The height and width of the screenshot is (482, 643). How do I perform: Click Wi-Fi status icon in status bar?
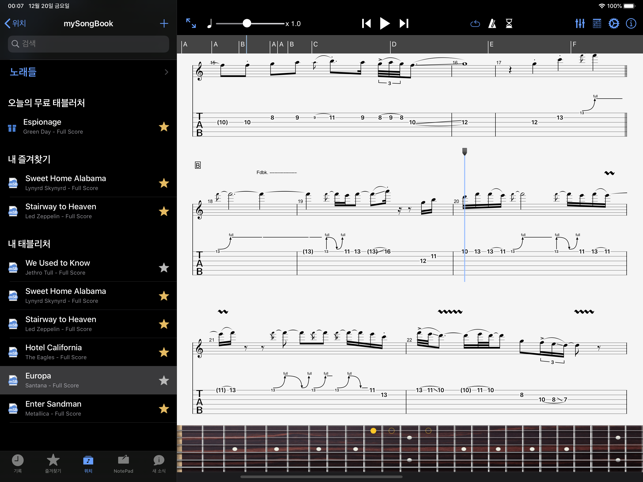[x=602, y=6]
